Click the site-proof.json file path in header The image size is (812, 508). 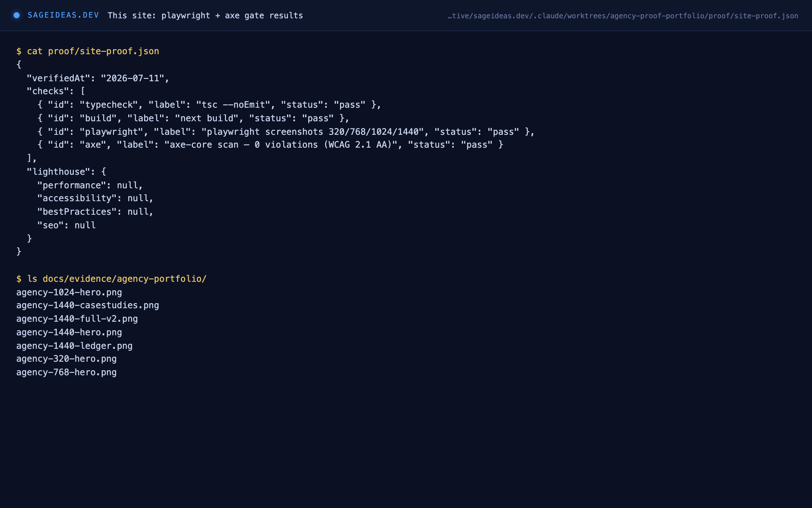623,16
